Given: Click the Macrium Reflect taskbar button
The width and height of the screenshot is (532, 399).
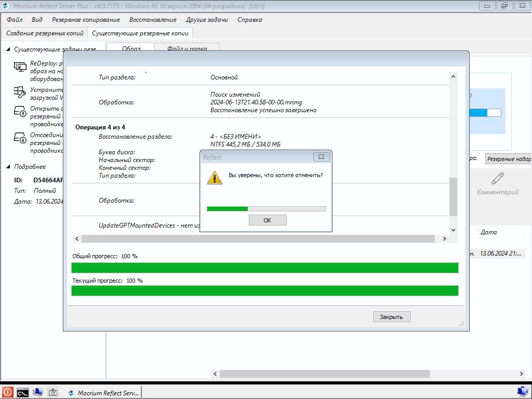Looking at the screenshot, I should point(103,393).
